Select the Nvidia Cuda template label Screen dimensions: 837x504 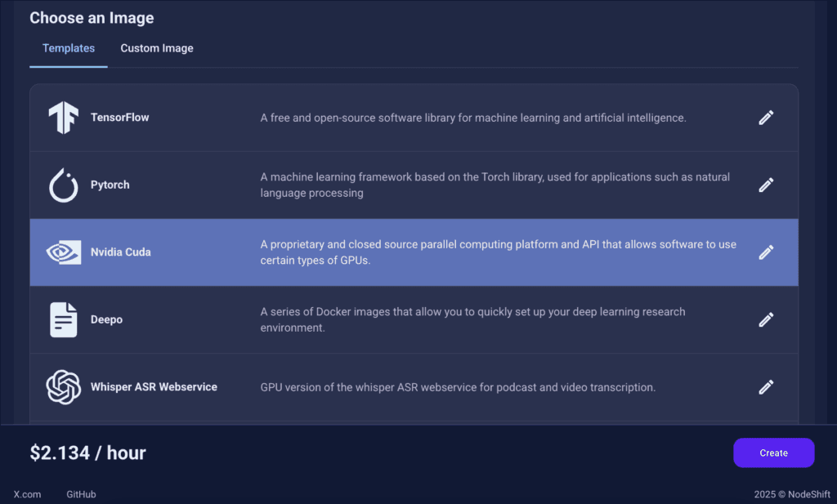(121, 252)
